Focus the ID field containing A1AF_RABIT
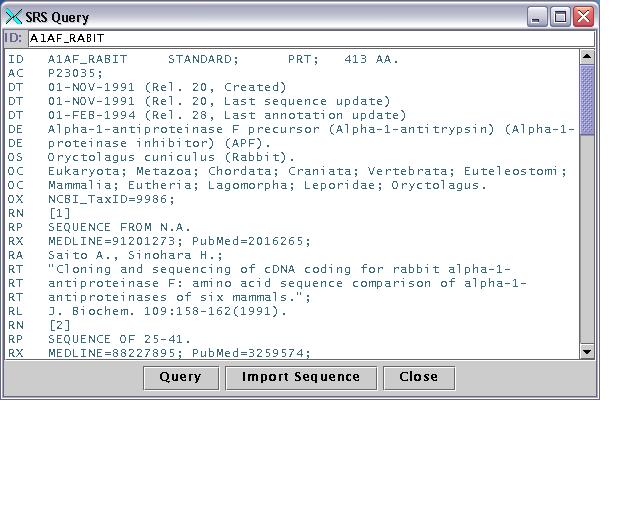This screenshot has height=512, width=640. (310, 38)
